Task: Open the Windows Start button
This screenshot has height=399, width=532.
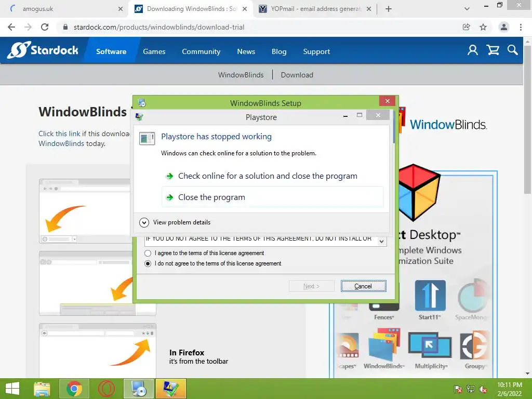Action: pyautogui.click(x=12, y=389)
